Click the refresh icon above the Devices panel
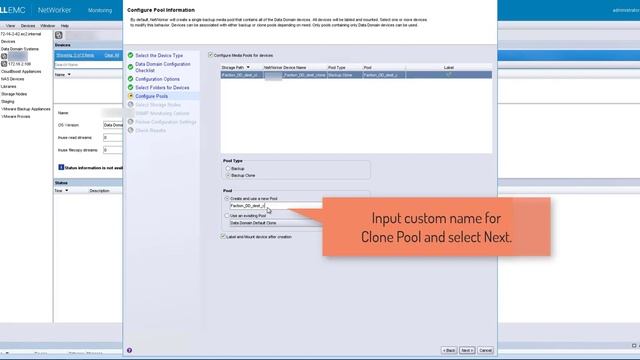Image resolution: width=640 pixels, height=360 pixels. tap(59, 36)
